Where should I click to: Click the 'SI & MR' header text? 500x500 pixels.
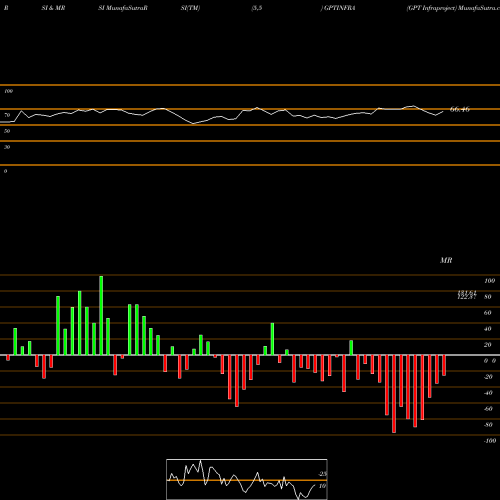tap(53, 8)
